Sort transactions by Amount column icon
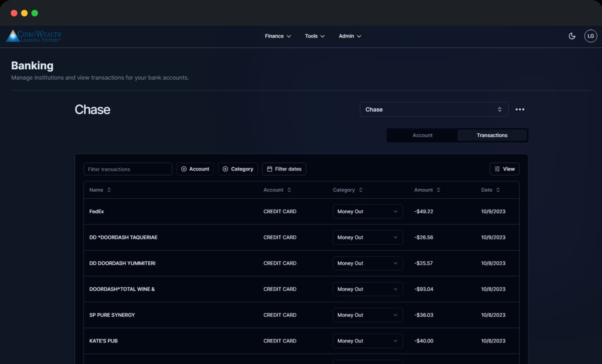 [x=438, y=190]
